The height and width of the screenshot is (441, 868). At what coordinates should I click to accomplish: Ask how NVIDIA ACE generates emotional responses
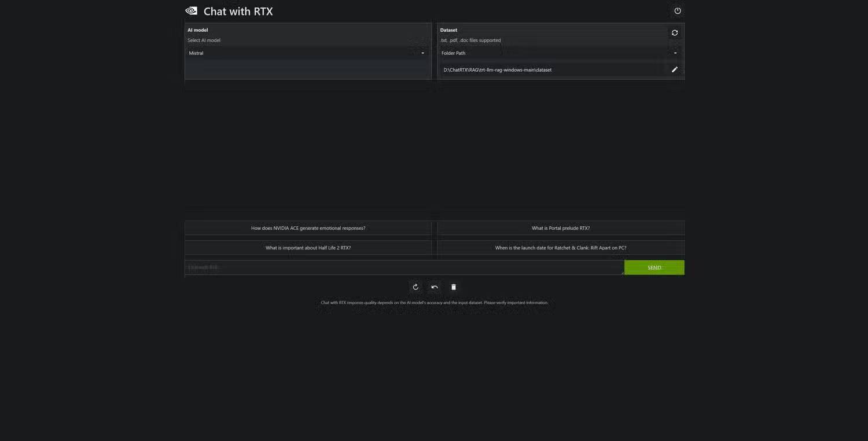coord(308,228)
